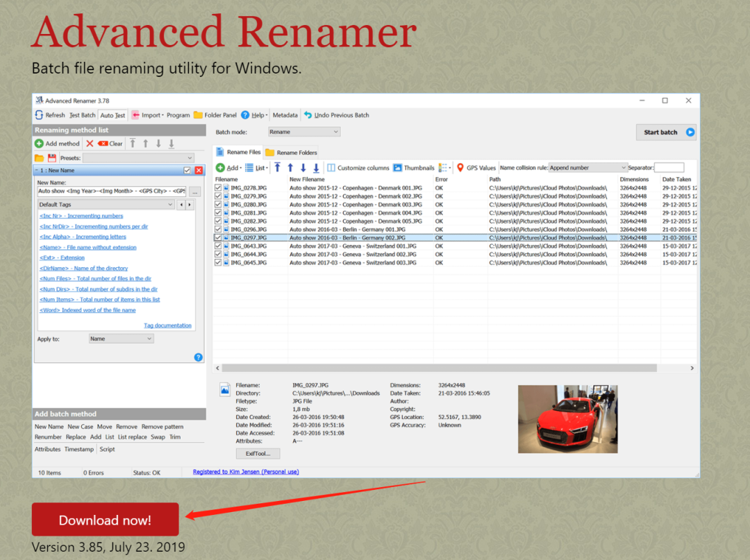Go to next tag group arrow
750x560 pixels.
pos(190,205)
